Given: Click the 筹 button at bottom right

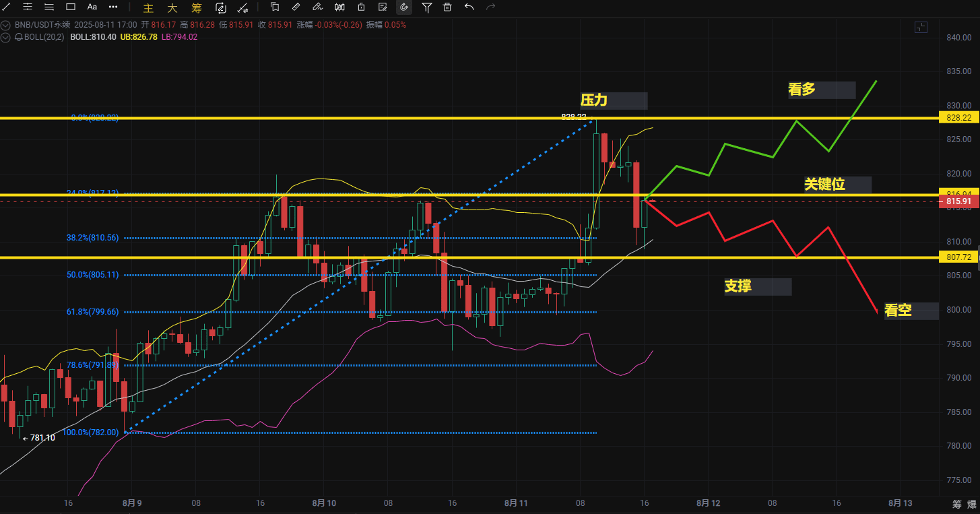Looking at the screenshot, I should click(956, 505).
